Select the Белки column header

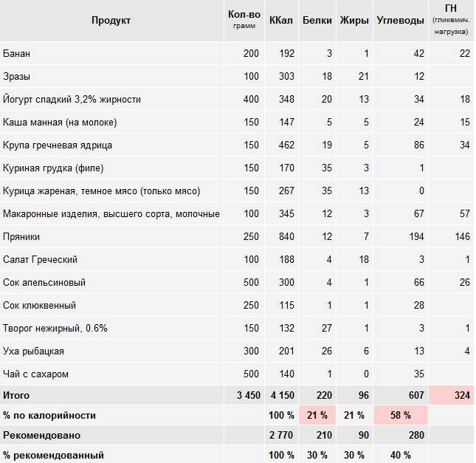click(317, 21)
